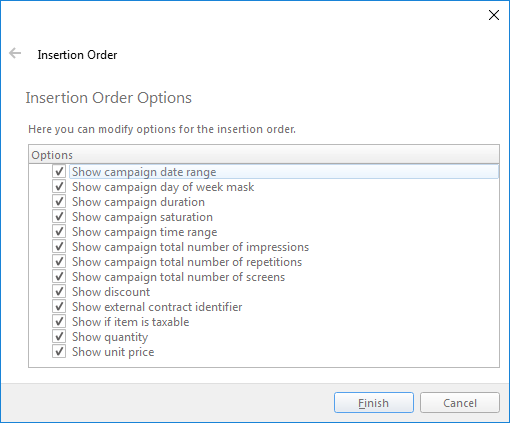Click the back arrow icon
This screenshot has height=423, width=510.
click(x=15, y=53)
